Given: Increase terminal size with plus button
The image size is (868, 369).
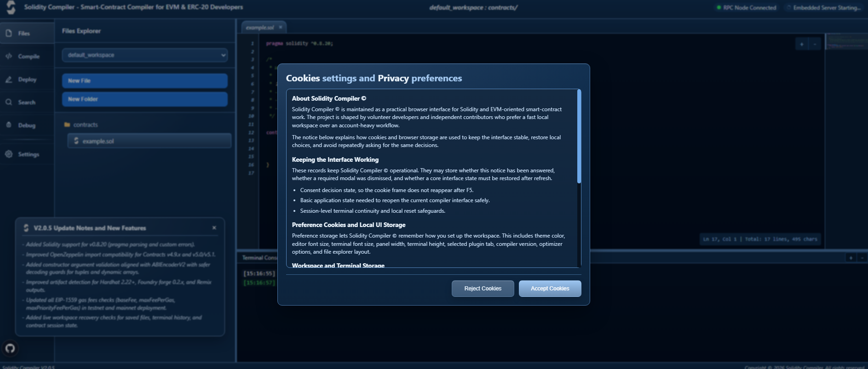Looking at the screenshot, I should 851,258.
